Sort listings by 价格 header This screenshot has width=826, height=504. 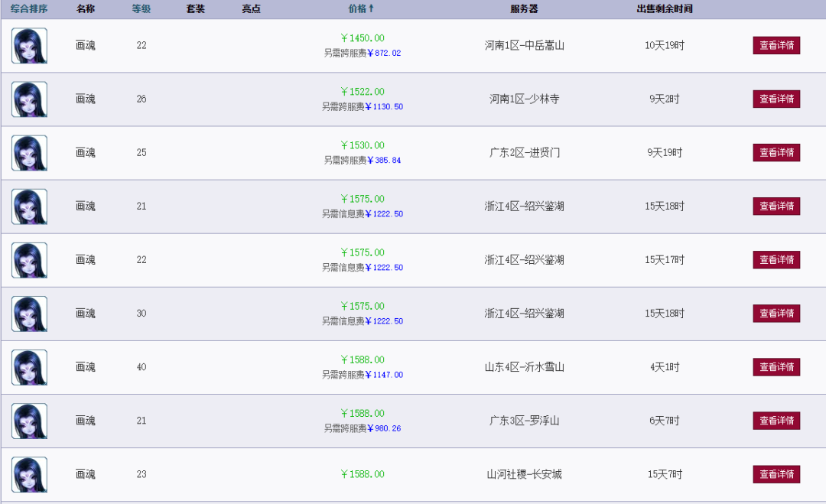tap(361, 9)
